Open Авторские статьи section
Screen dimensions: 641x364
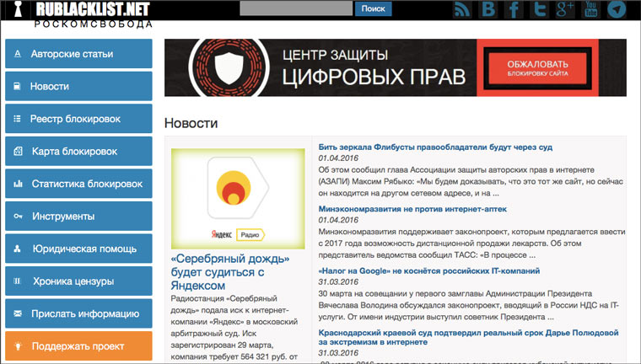coord(78,54)
